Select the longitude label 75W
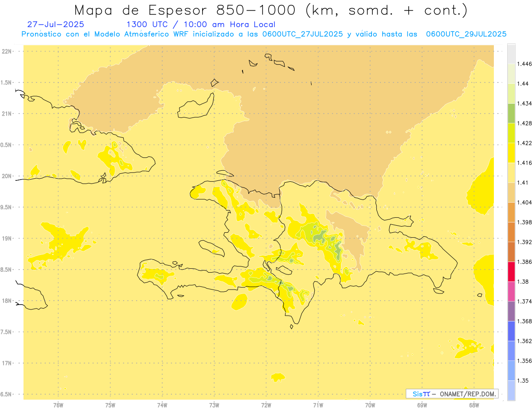532x411 pixels. (x=110, y=405)
